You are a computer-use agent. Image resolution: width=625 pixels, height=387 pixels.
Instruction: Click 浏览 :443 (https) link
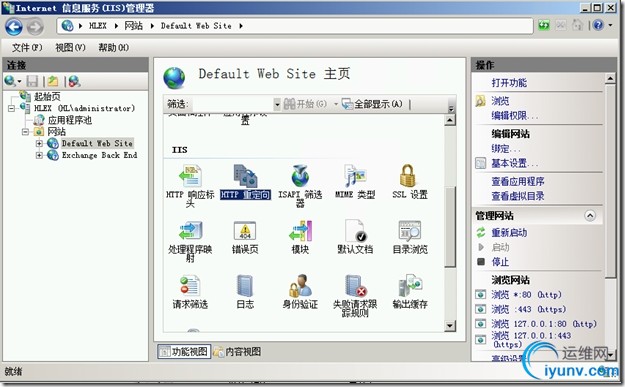coord(529,309)
